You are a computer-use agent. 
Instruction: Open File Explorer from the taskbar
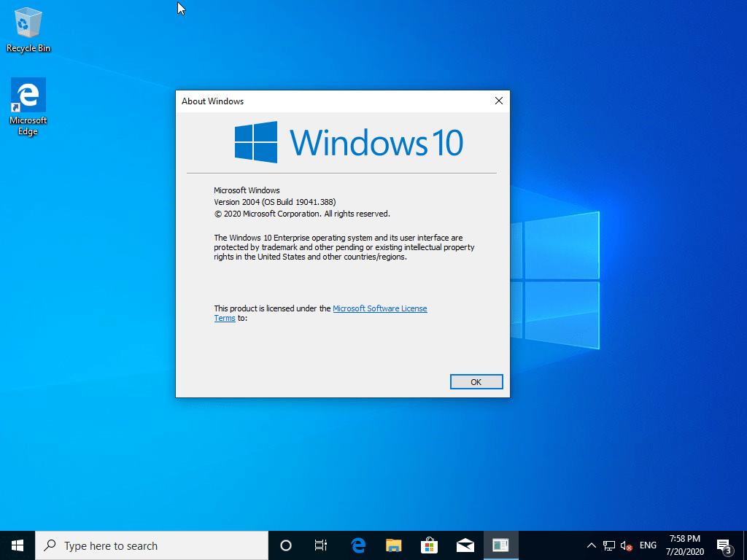[393, 545]
